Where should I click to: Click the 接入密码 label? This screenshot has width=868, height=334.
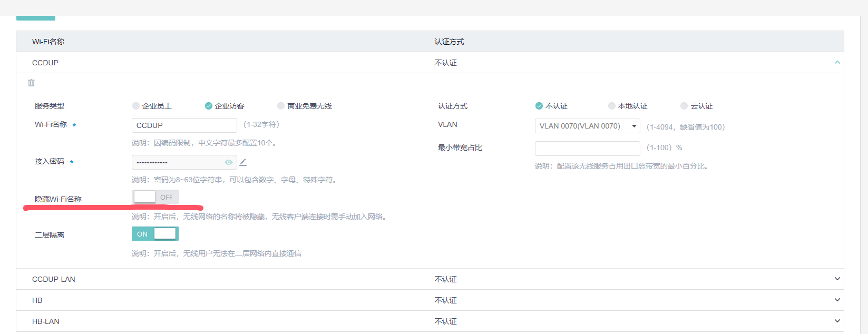click(x=50, y=161)
